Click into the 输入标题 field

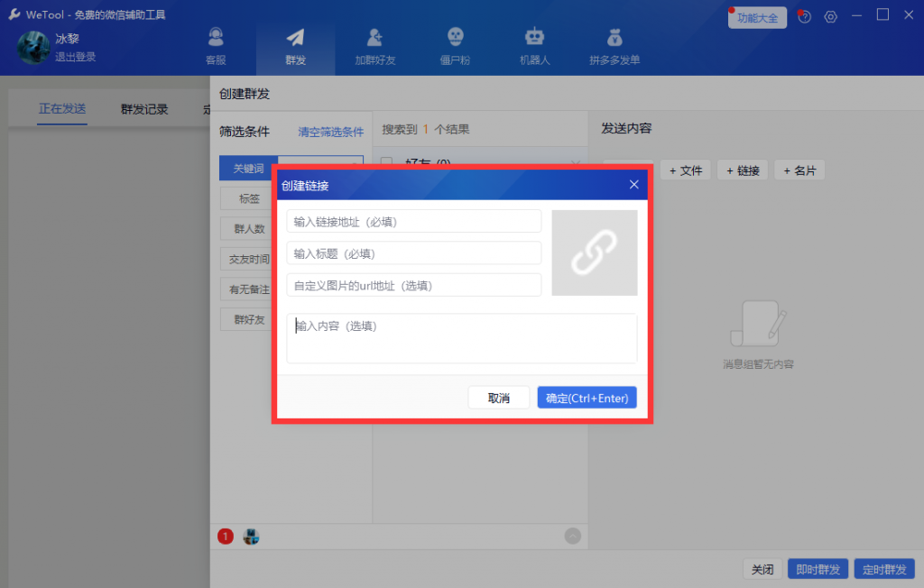[413, 253]
